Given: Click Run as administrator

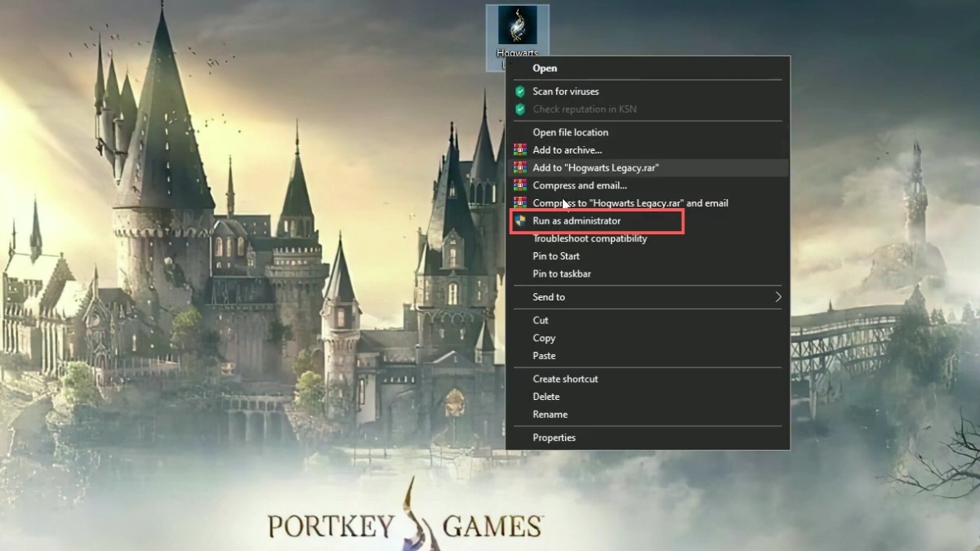Looking at the screenshot, I should (577, 221).
